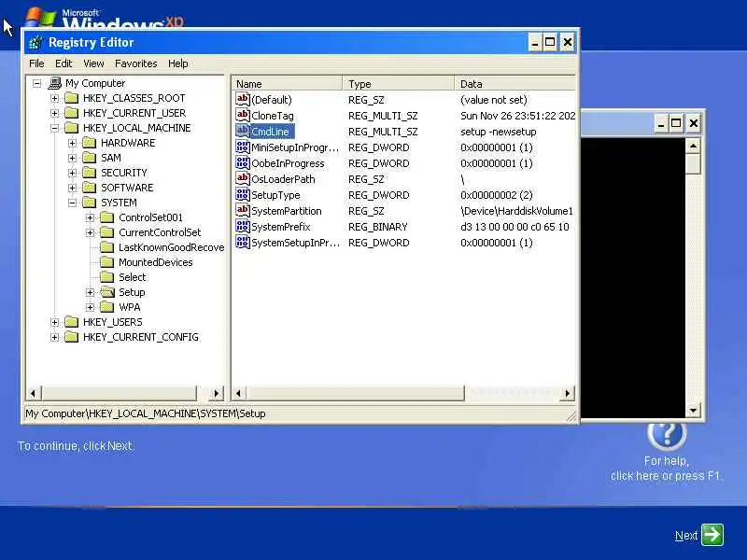The image size is (747, 560).
Task: Click the MiniSetupInProgress DWORD icon
Action: coord(243,147)
